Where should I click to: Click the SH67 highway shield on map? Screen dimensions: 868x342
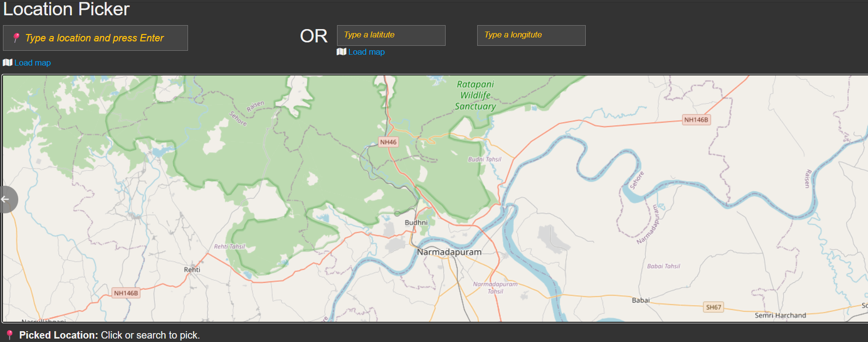713,307
